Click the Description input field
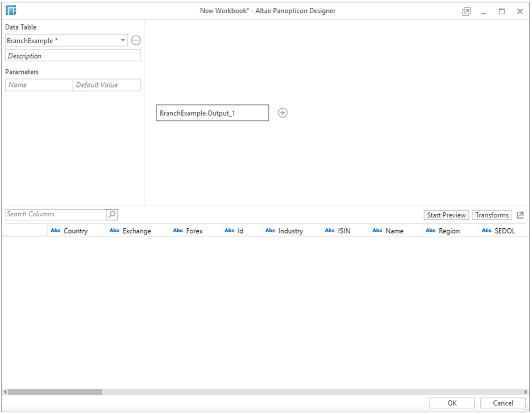This screenshot has width=532, height=414. point(73,55)
